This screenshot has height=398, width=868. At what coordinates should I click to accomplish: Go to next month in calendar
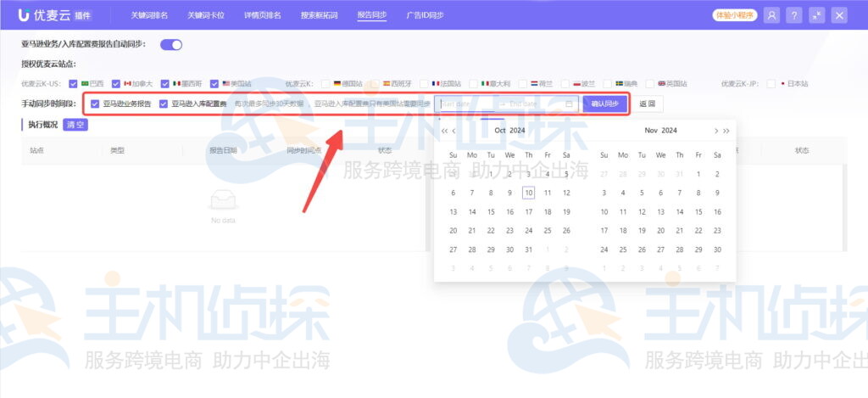[715, 131]
